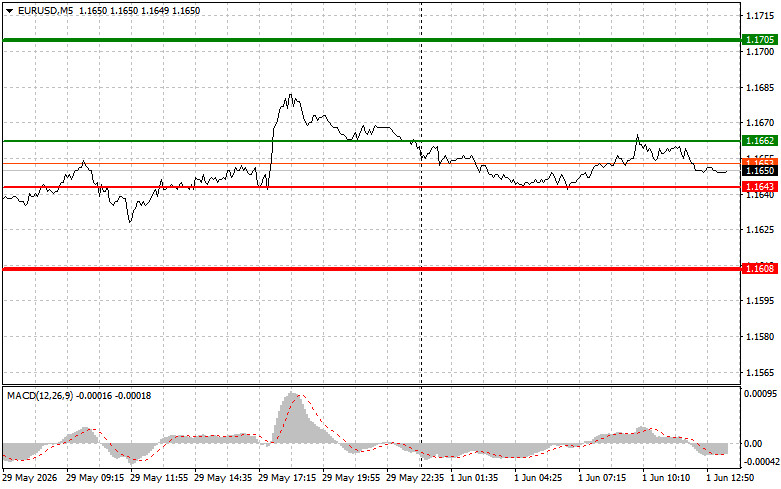Image resolution: width=781 pixels, height=489 pixels.
Task: Click the 29 May 2026 date axis label
Action: [x=30, y=478]
